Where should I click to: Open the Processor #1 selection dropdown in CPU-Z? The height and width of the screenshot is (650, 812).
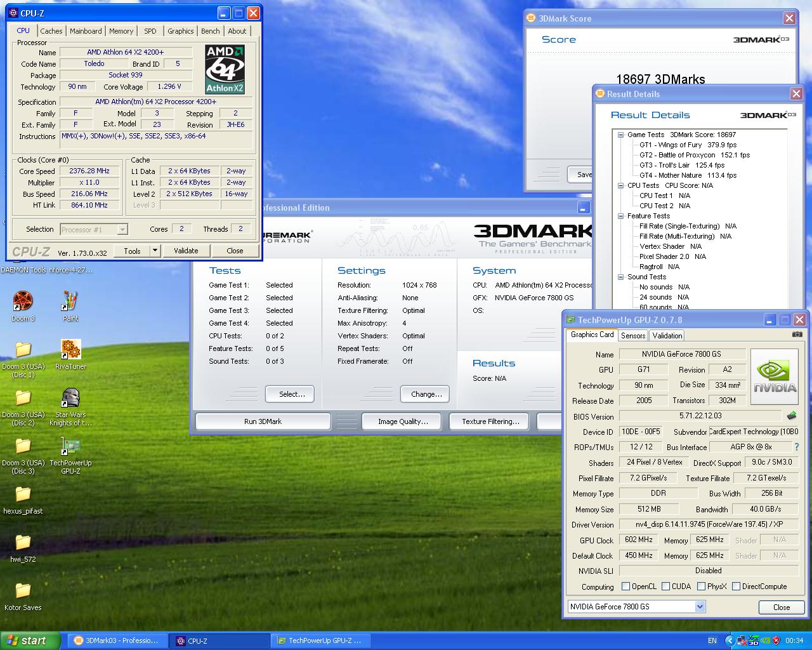[122, 230]
